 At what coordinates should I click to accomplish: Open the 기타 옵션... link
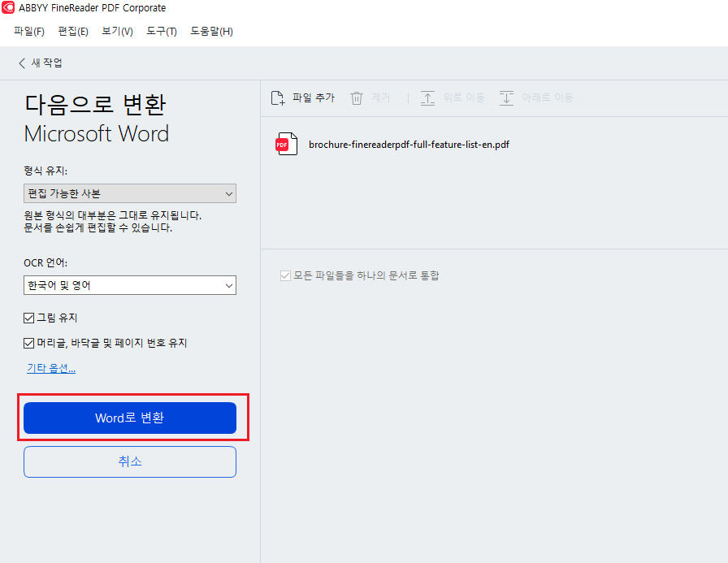tap(51, 368)
